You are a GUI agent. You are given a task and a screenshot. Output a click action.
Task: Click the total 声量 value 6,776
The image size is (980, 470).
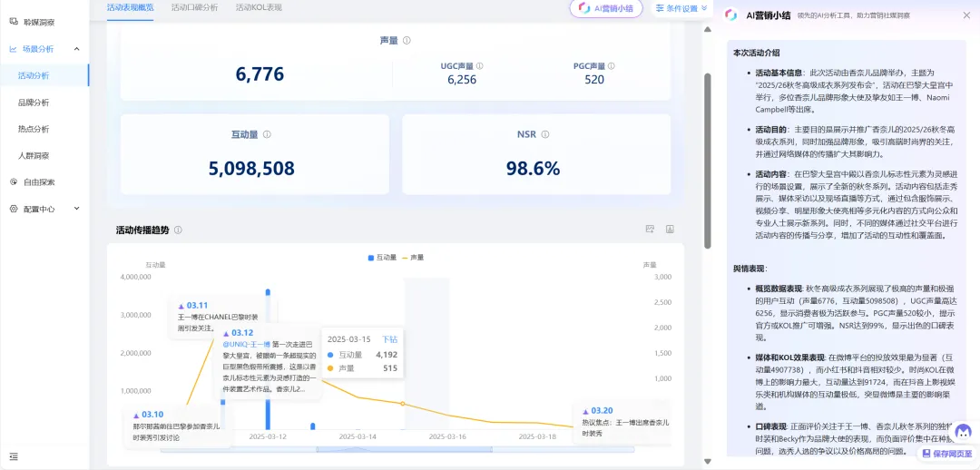click(260, 73)
